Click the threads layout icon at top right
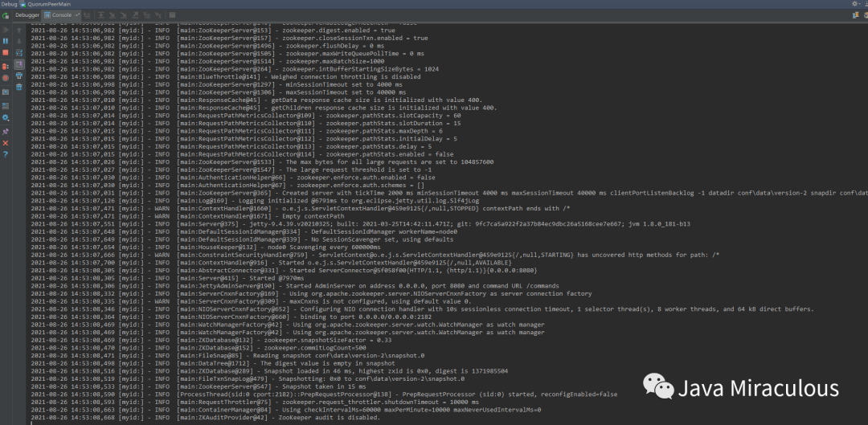The width and height of the screenshot is (868, 425). (x=855, y=15)
